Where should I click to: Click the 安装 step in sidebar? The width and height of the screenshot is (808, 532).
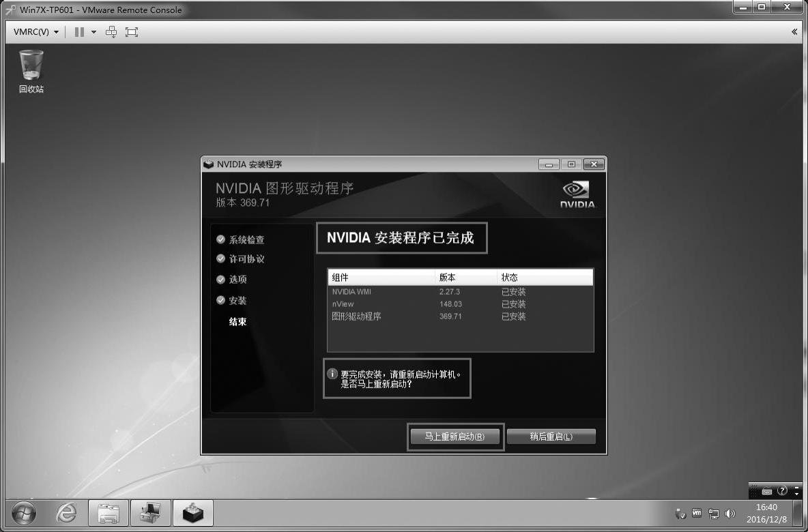231,300
